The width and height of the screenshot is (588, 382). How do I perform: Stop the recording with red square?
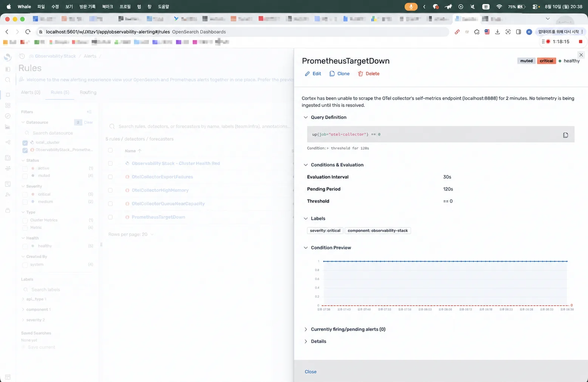coord(580,42)
